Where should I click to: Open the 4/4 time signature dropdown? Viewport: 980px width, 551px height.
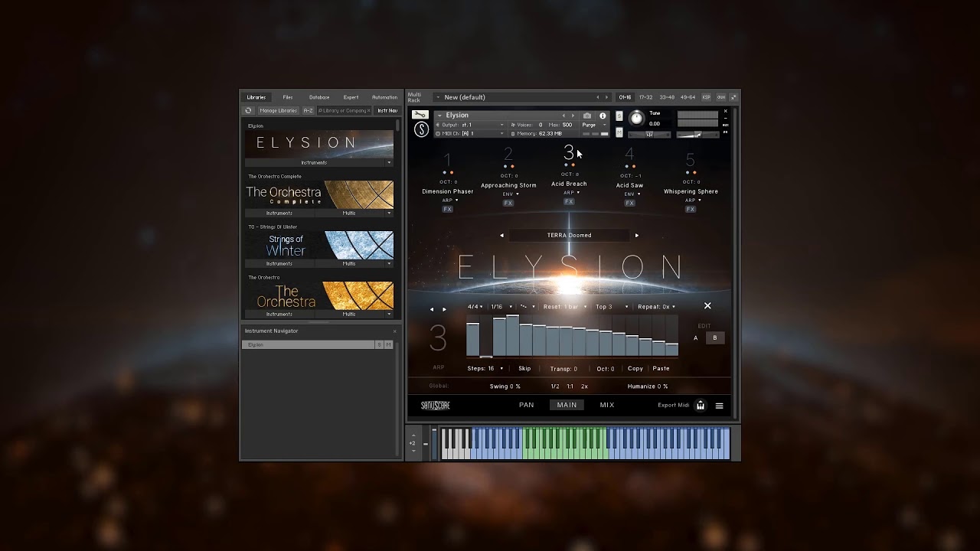pos(475,307)
